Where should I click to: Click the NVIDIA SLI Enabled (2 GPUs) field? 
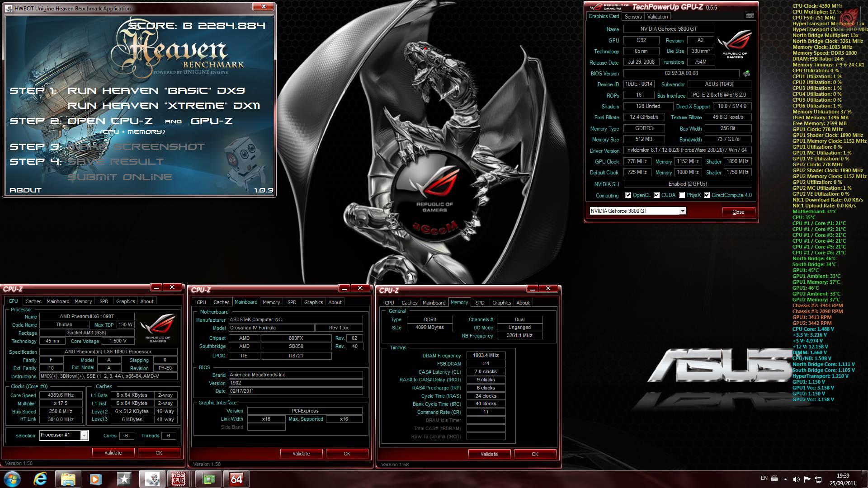(x=688, y=184)
